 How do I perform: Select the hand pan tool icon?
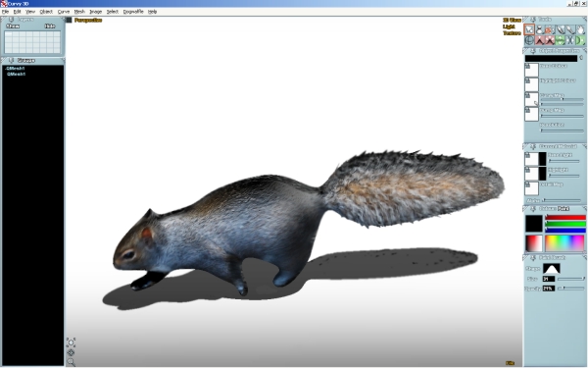pos(580,29)
